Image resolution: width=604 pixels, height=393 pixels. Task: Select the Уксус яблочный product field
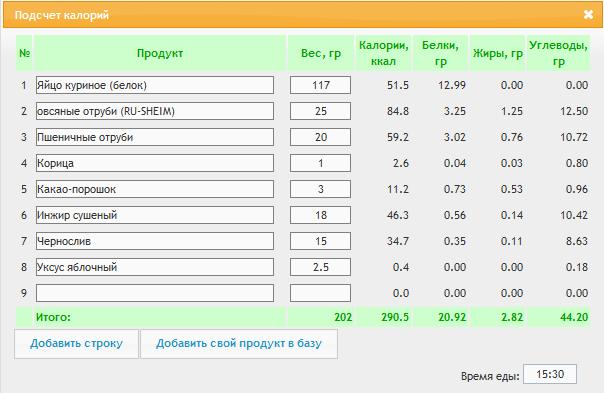point(155,267)
